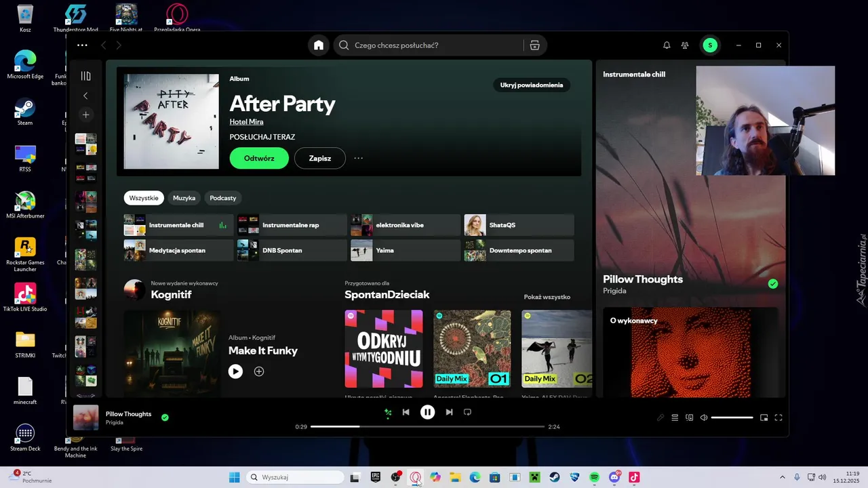
Task: Open the Windows Start menu
Action: (234, 477)
